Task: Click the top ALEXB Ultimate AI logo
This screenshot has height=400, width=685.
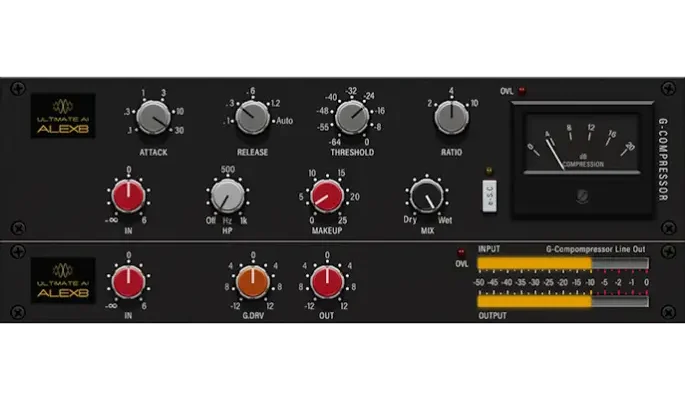Action: tap(62, 116)
